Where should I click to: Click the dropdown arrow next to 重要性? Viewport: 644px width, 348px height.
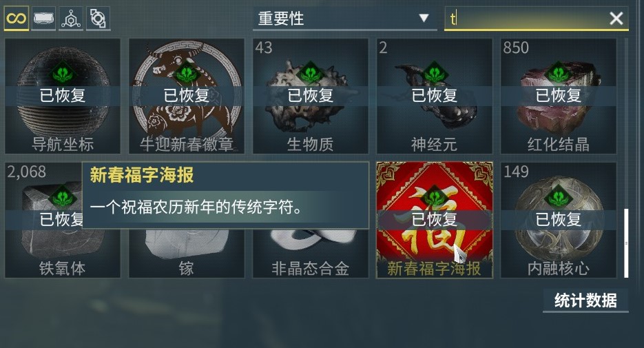point(424,18)
